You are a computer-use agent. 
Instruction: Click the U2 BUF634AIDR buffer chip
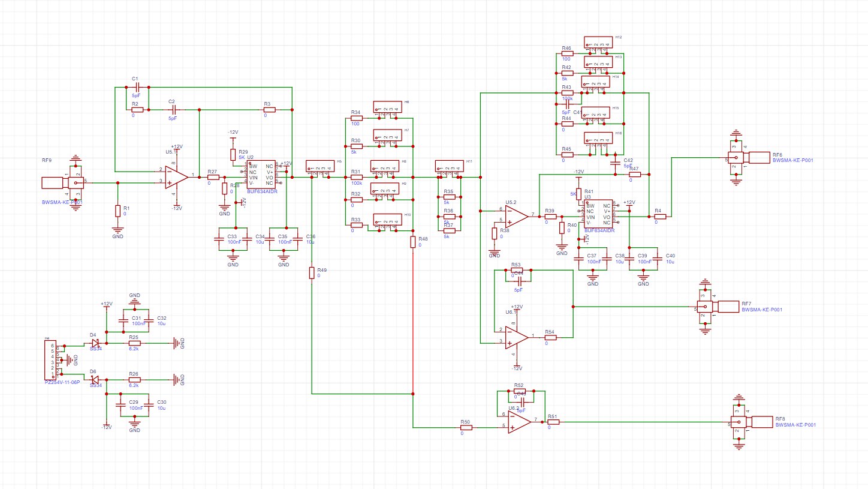point(261,175)
